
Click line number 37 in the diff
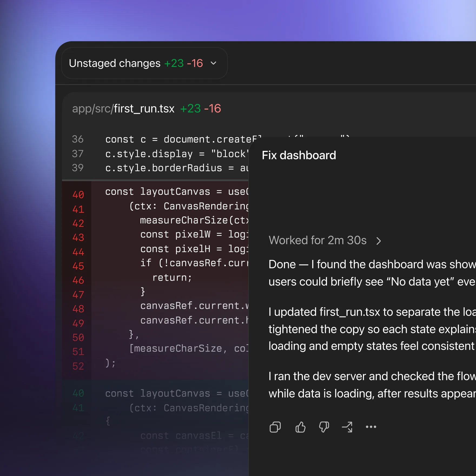pyautogui.click(x=78, y=154)
